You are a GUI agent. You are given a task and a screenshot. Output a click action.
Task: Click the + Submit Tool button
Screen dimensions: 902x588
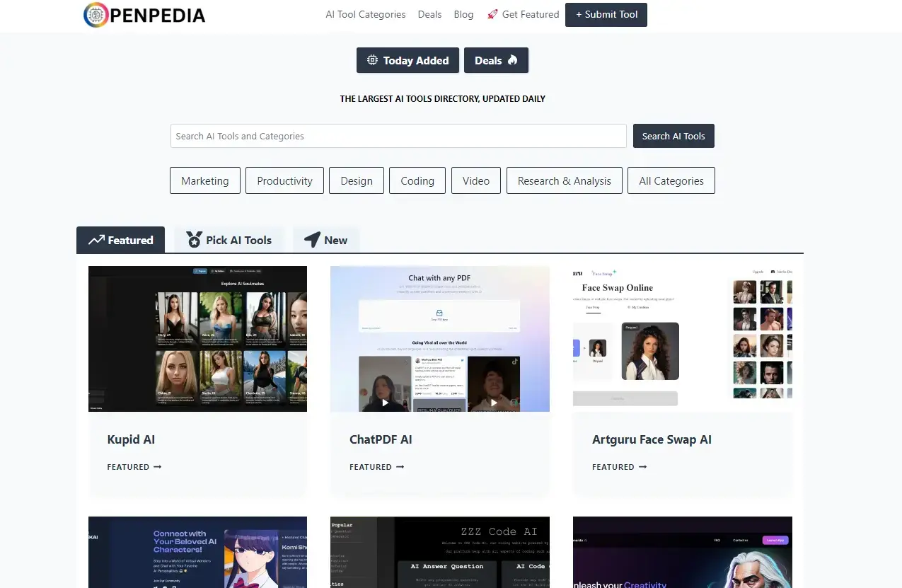point(606,14)
